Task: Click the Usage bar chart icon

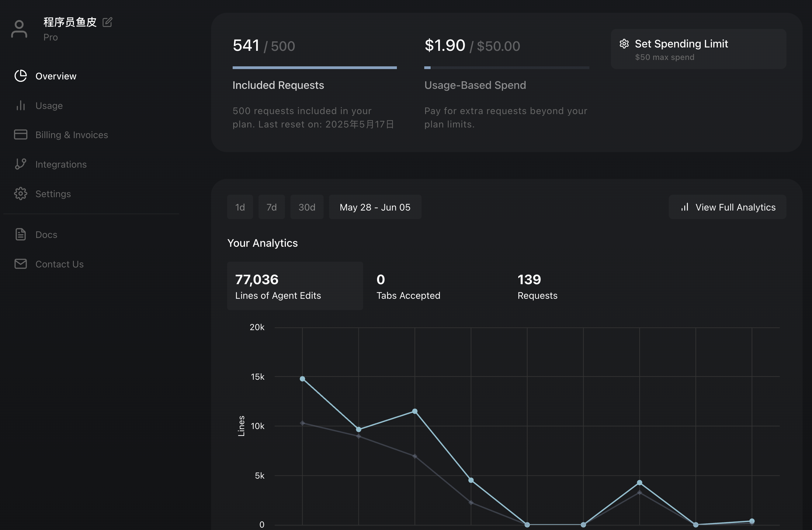Action: 20,106
